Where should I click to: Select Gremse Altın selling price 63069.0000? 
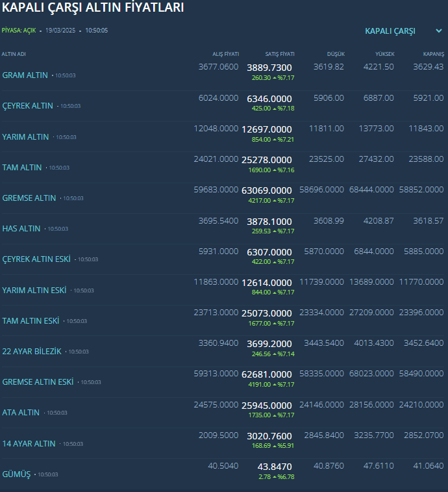(x=267, y=190)
